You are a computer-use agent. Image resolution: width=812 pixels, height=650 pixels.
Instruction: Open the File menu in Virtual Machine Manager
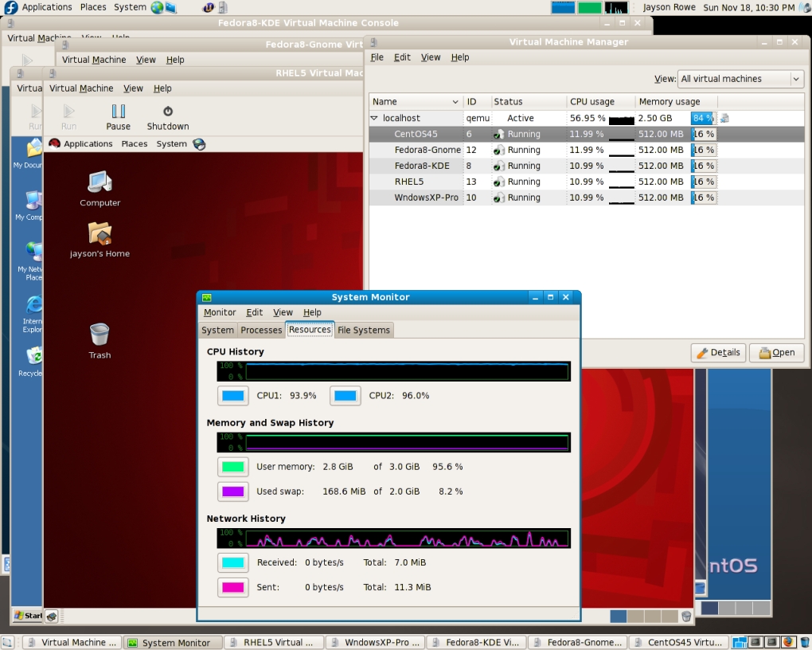[377, 57]
